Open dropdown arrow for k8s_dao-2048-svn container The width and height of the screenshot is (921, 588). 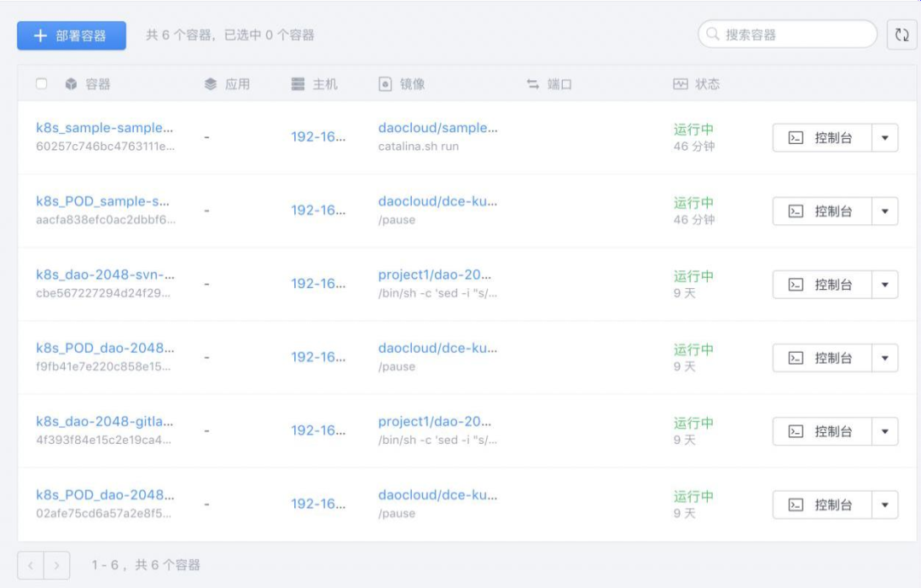[884, 285]
